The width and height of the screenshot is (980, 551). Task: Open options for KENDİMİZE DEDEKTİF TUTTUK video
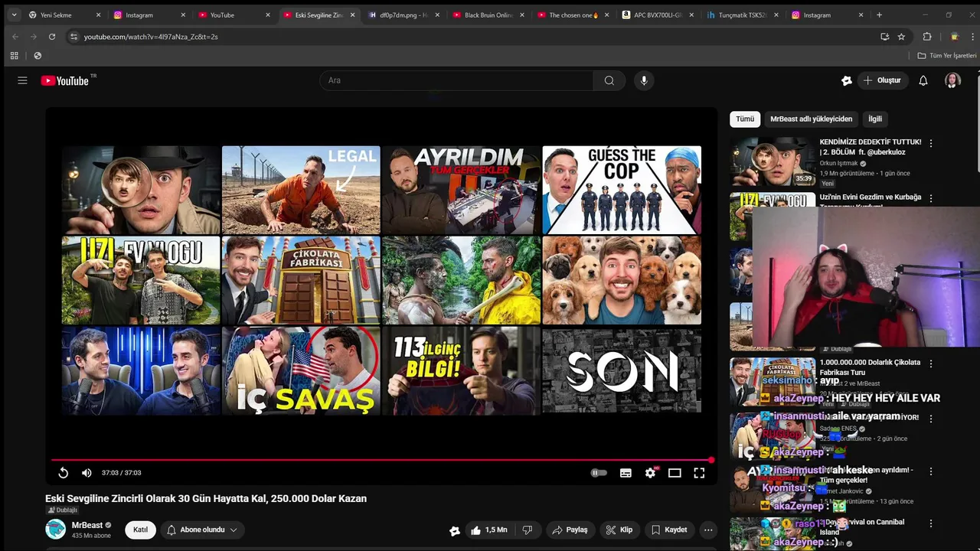(x=931, y=143)
